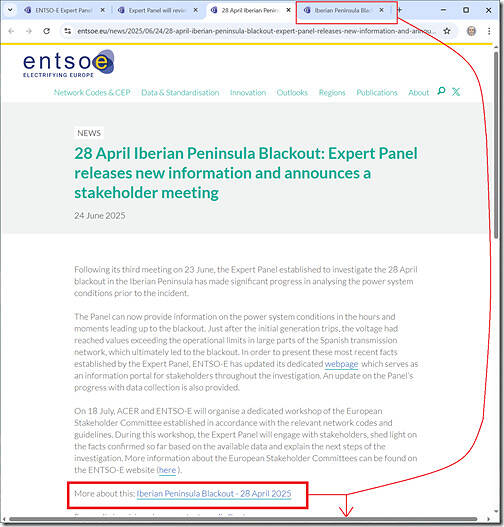View site information icon
The height and width of the screenshot is (527, 504).
click(68, 31)
